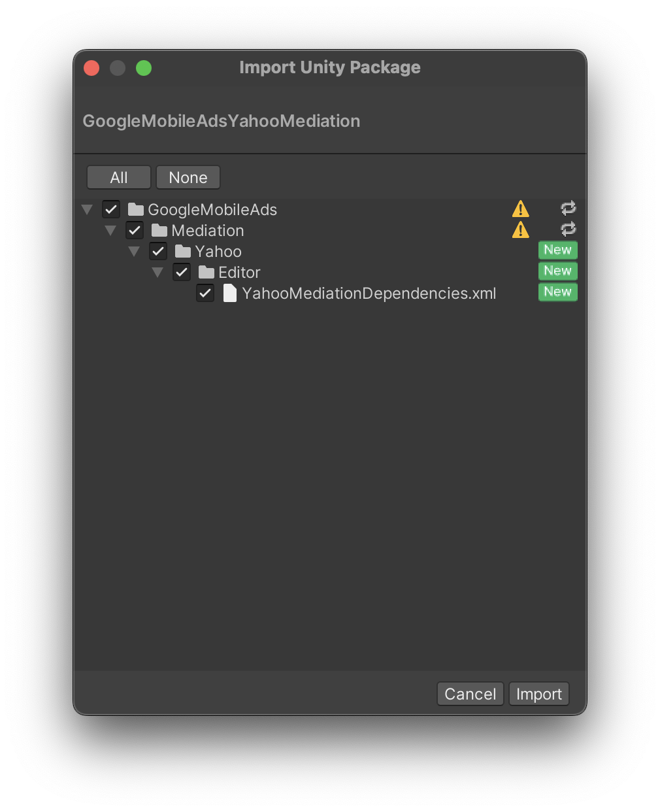Collapse the Mediation folder

pyautogui.click(x=110, y=229)
